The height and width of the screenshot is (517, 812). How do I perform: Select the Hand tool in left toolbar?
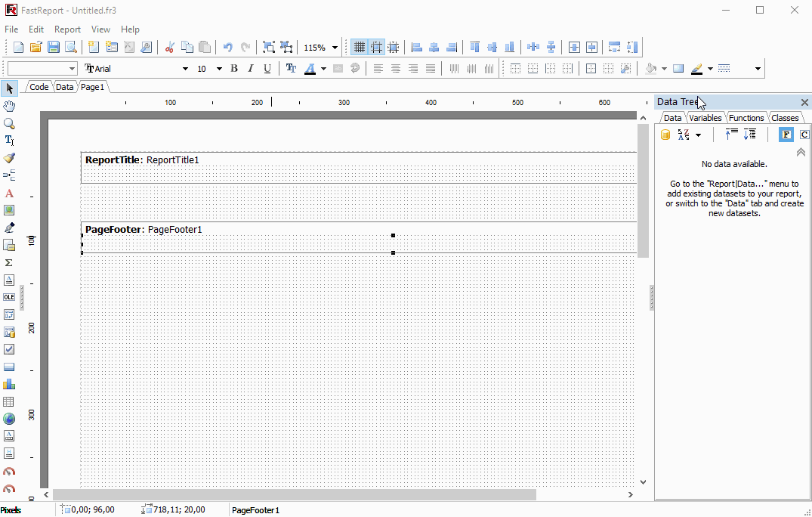click(9, 107)
